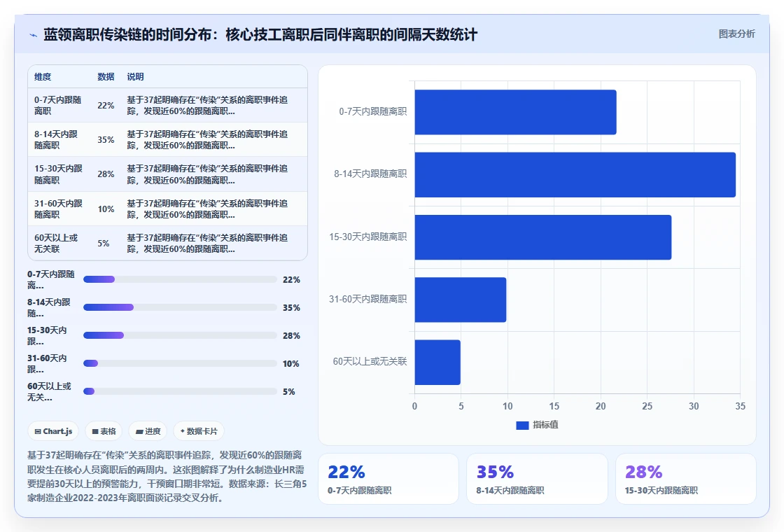Image resolution: width=784 pixels, height=532 pixels.
Task: Select the 表格 tag chip
Action: click(x=104, y=431)
